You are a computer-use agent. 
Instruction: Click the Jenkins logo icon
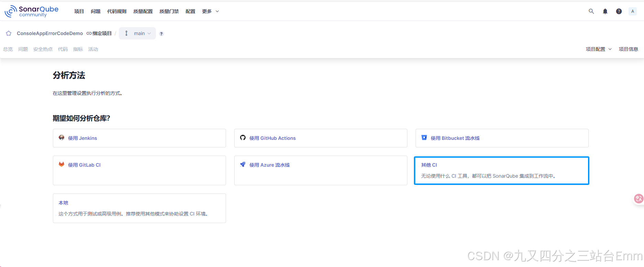point(61,137)
